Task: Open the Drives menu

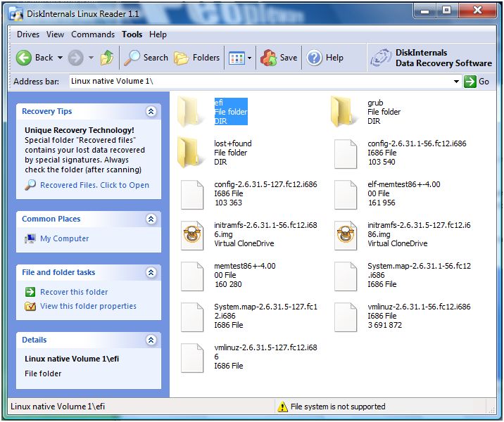Action: pyautogui.click(x=28, y=34)
